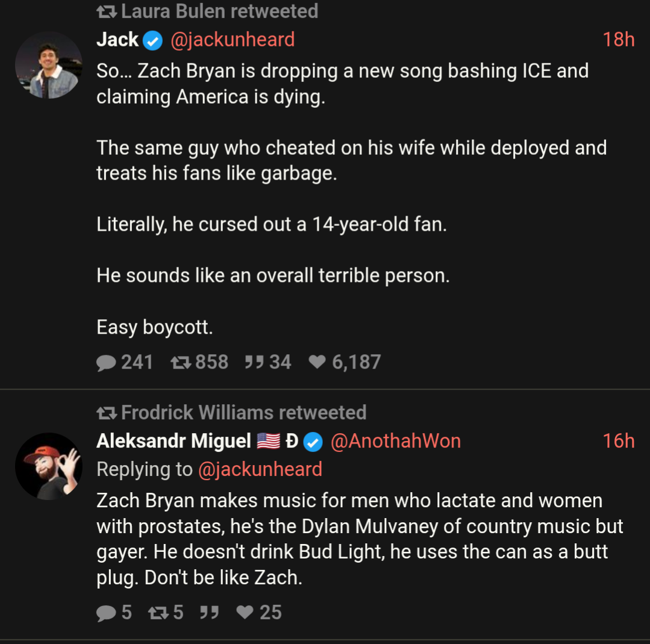Image resolution: width=650 pixels, height=644 pixels.
Task: Open the 18h timestamp of Jack's tweet
Action: click(x=618, y=40)
